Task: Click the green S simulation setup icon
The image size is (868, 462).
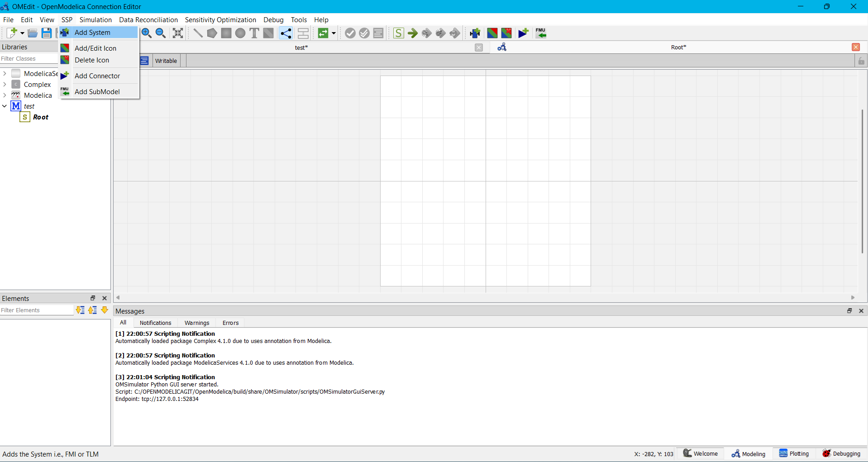Action: pos(398,33)
